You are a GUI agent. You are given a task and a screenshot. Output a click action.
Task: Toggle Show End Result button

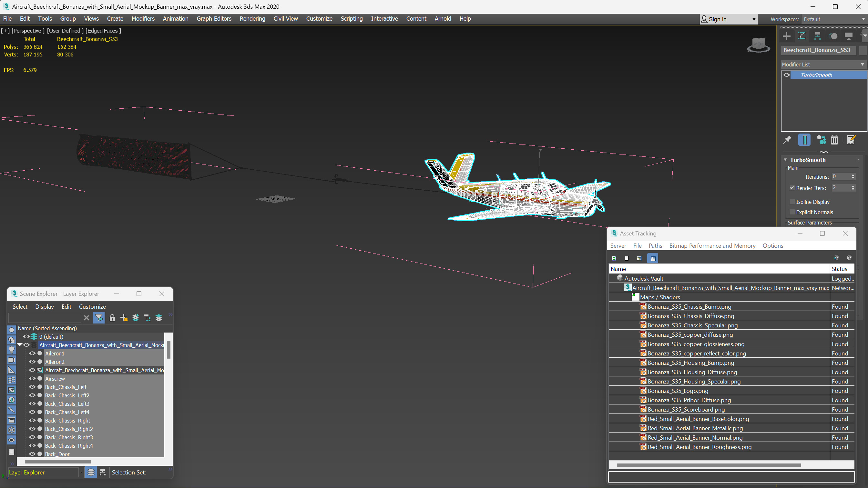pyautogui.click(x=804, y=139)
